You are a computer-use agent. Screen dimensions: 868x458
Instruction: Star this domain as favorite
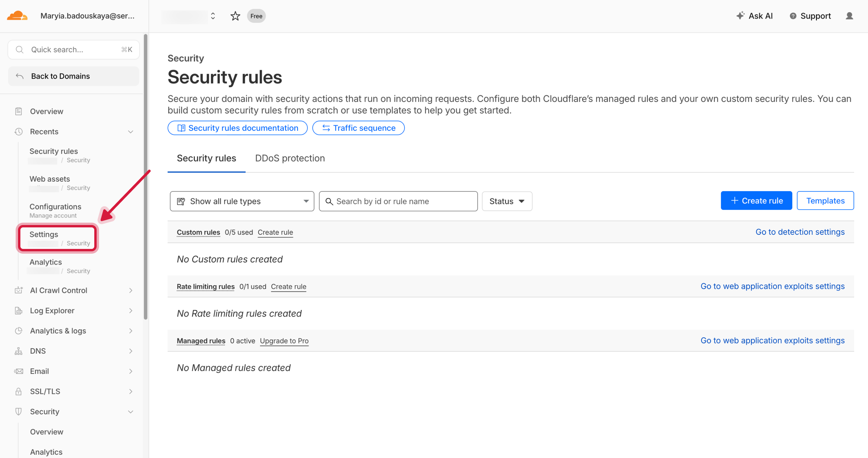[235, 16]
